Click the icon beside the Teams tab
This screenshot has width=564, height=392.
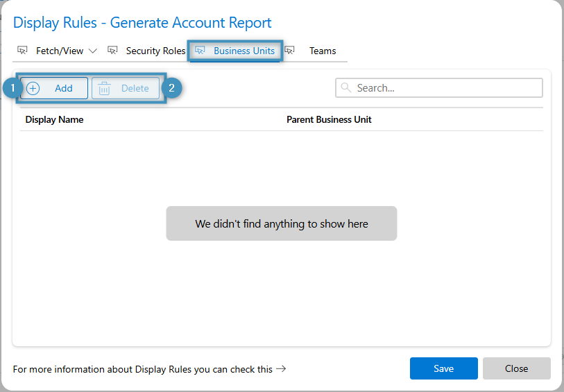click(x=290, y=51)
